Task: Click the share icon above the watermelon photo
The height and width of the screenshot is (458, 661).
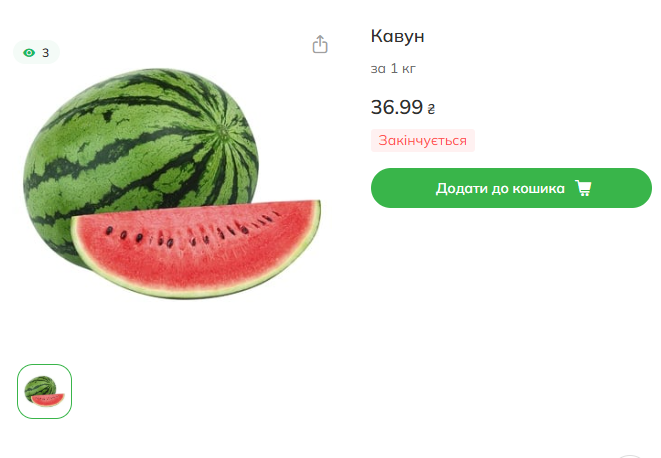Action: (320, 44)
